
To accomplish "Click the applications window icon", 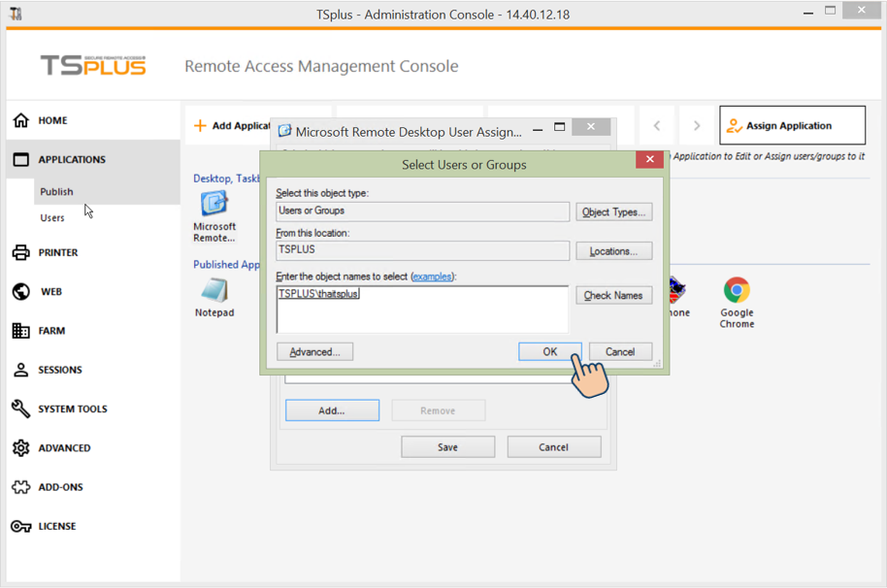I will 21,159.
